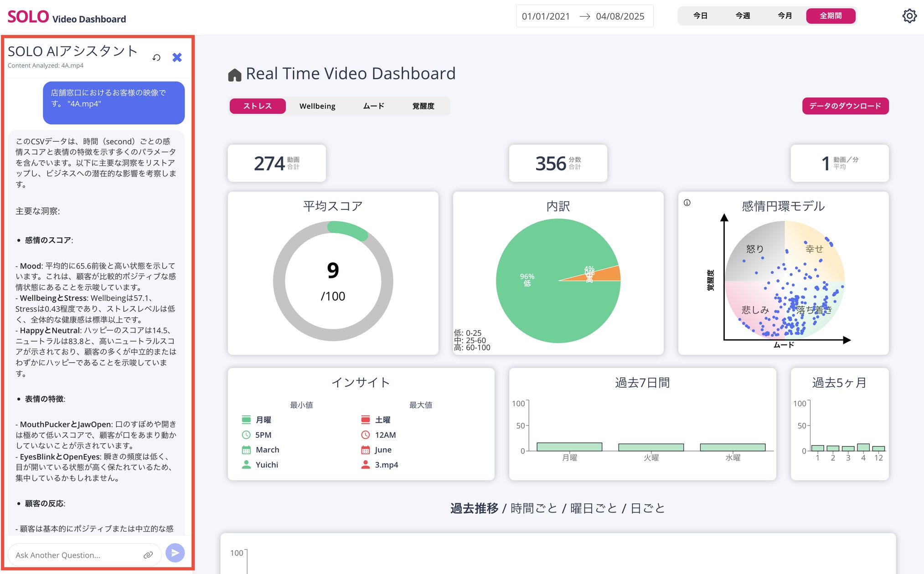Screen dimensions: 924x574
Task: Open the start date 01/01/2021 picker
Action: point(546,16)
